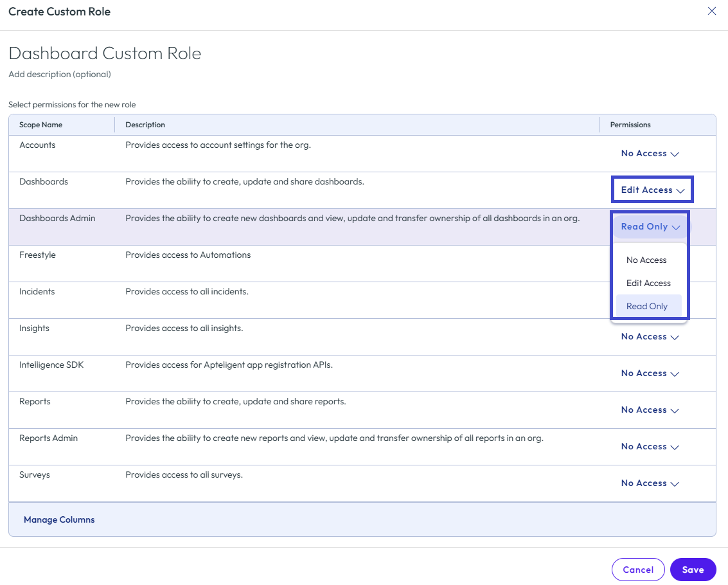Select the Accounts scope name

(x=37, y=145)
